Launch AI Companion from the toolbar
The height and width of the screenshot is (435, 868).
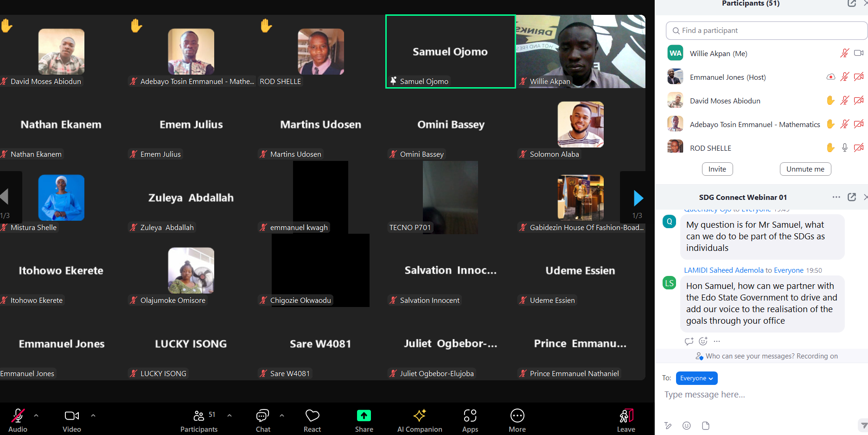click(x=420, y=416)
